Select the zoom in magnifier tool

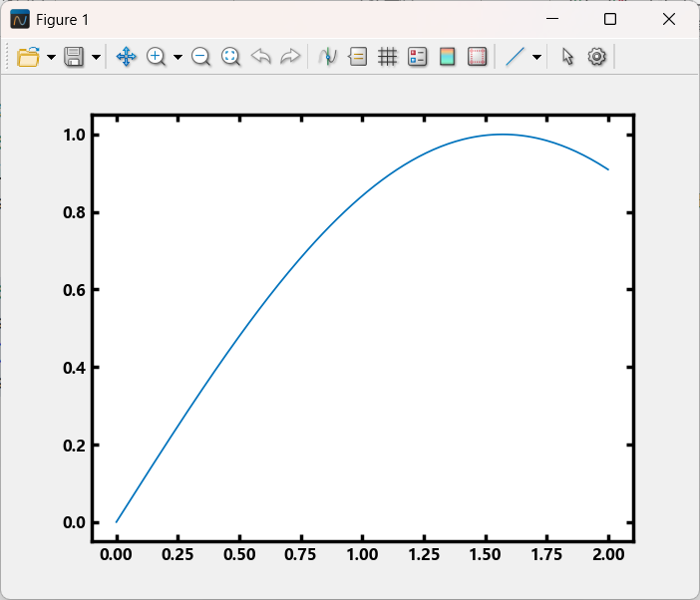point(156,57)
